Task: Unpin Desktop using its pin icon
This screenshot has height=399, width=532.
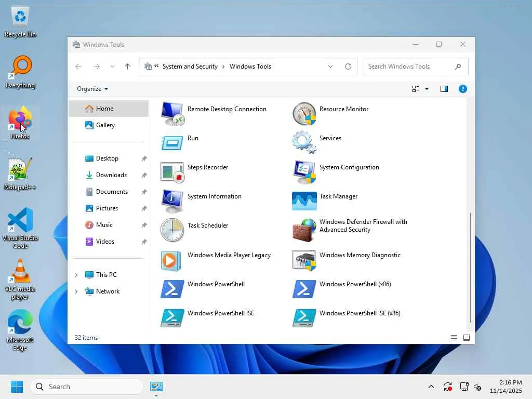Action: (144, 158)
